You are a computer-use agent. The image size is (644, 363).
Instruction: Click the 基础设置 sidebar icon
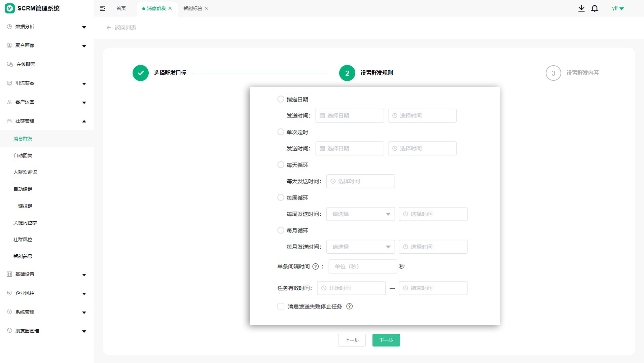tap(9, 274)
